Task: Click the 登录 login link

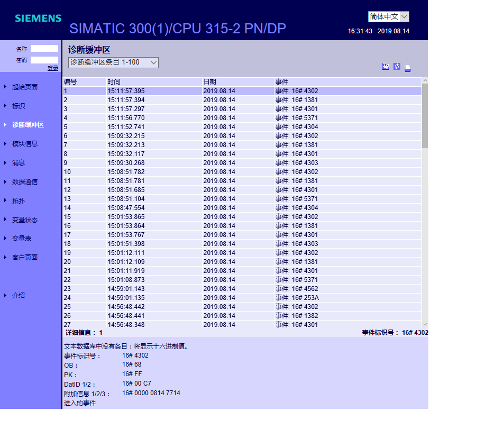Action: [x=53, y=68]
